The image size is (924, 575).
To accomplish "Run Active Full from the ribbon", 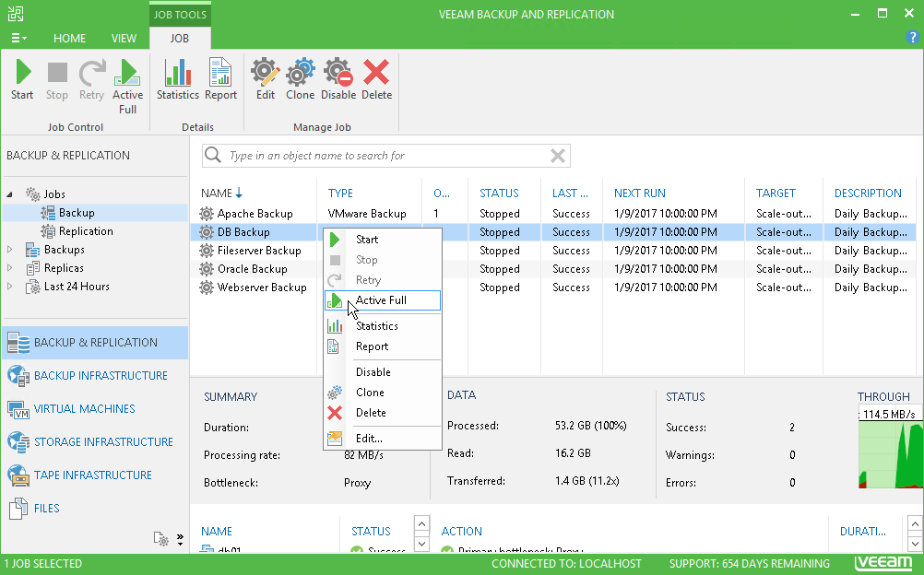I will click(x=127, y=87).
